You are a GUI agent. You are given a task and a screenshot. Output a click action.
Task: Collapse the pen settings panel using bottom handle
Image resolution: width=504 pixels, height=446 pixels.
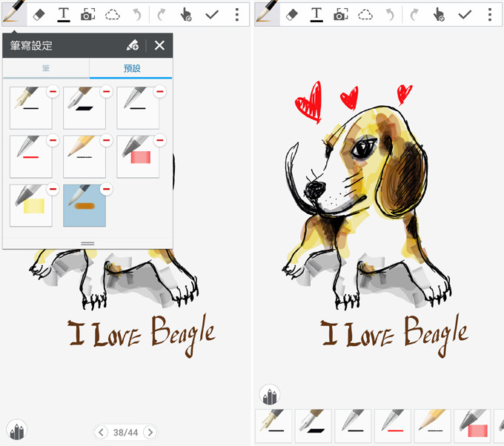87,243
